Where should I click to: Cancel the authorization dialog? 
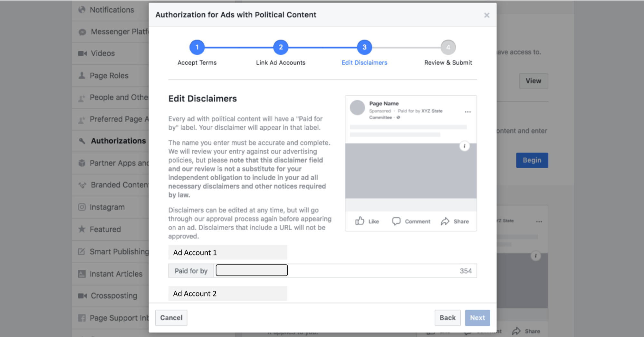click(171, 318)
